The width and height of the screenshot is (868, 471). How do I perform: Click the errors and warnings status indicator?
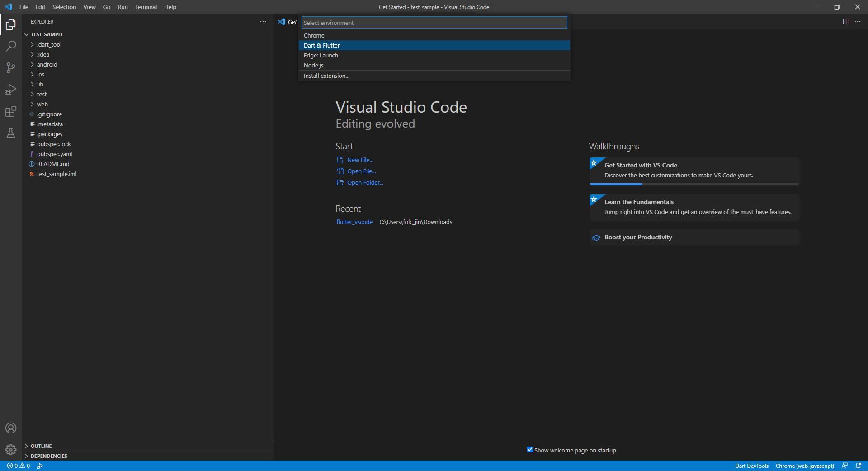(x=19, y=466)
